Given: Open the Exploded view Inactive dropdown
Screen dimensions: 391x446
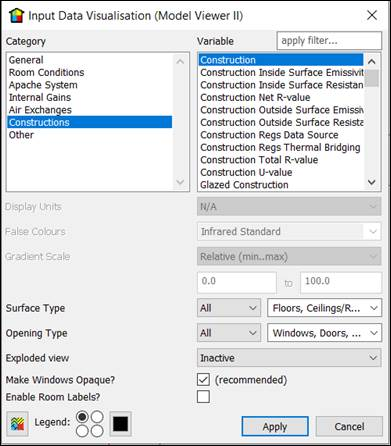Looking at the screenshot, I should pyautogui.click(x=289, y=358).
